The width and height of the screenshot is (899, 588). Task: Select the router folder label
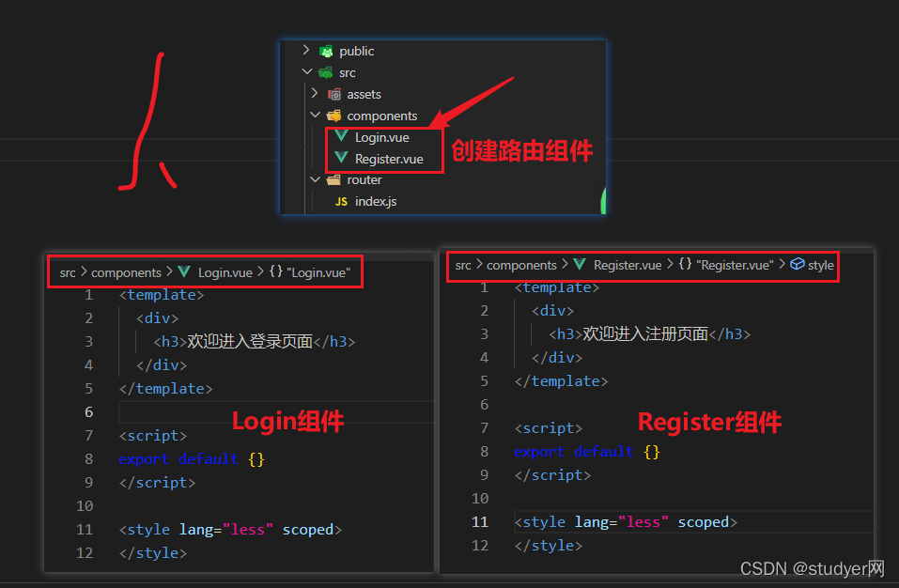click(364, 180)
